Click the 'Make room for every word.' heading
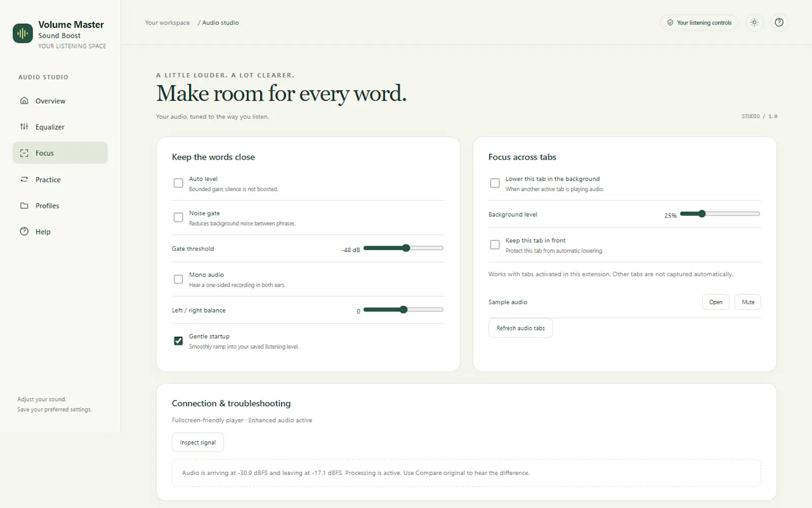The width and height of the screenshot is (812, 508). coord(281,93)
